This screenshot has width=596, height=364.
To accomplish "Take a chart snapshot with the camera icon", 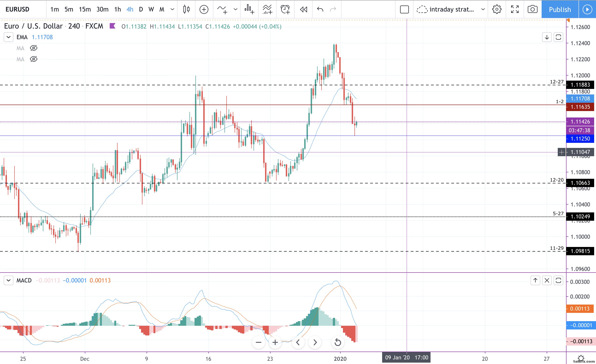I will [x=532, y=9].
